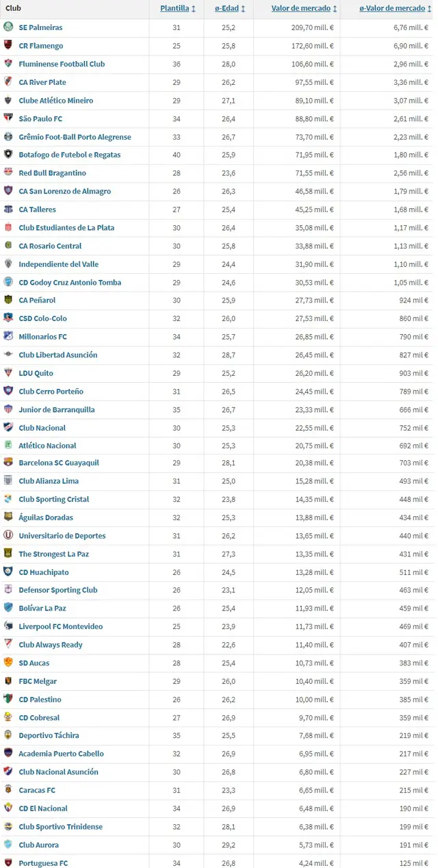Click the SE Palmeiras club crest
438x868 pixels.
pyautogui.click(x=9, y=27)
